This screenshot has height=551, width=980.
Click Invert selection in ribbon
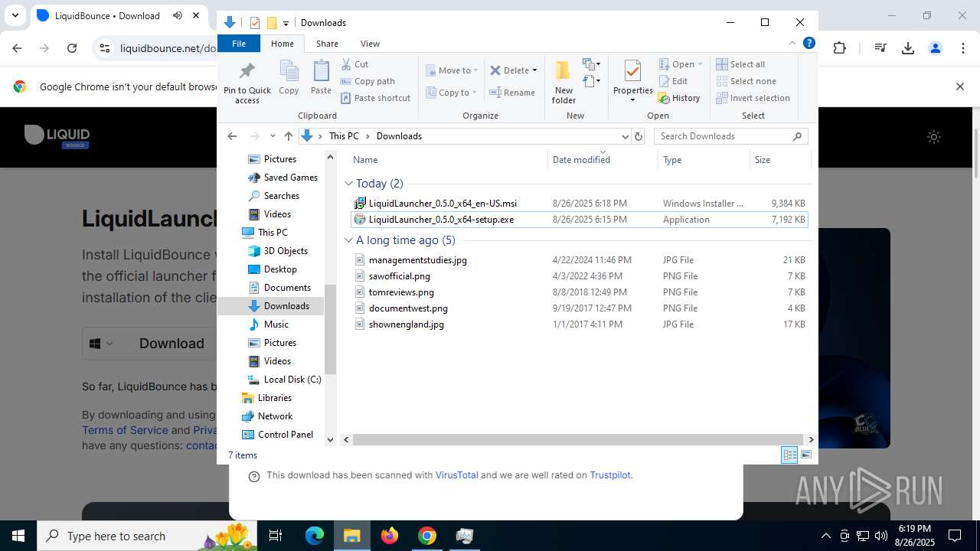[753, 98]
